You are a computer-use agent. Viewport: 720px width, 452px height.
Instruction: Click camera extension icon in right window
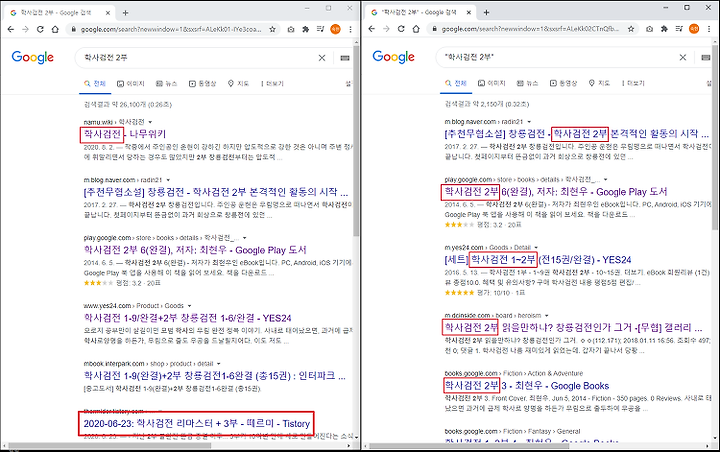[649, 28]
